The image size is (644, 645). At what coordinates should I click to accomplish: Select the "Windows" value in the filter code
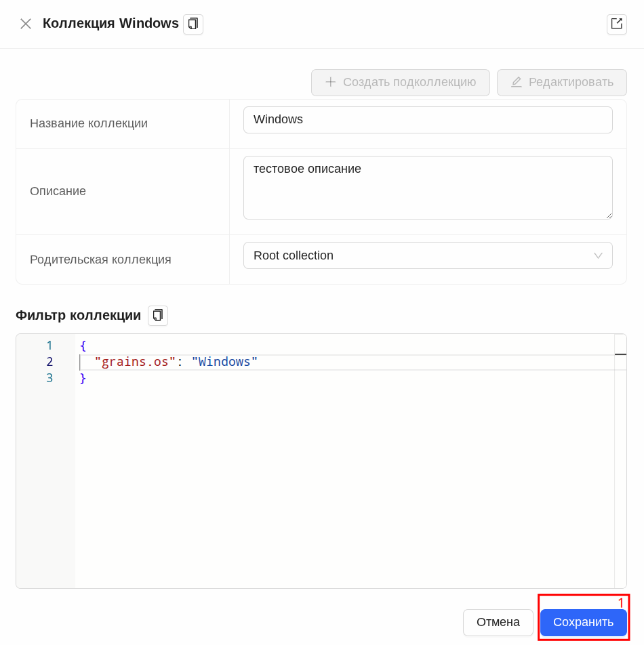tap(224, 362)
